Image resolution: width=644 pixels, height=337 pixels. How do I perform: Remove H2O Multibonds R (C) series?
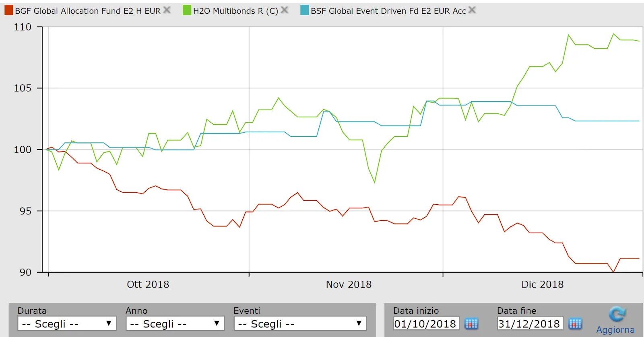[x=284, y=10]
